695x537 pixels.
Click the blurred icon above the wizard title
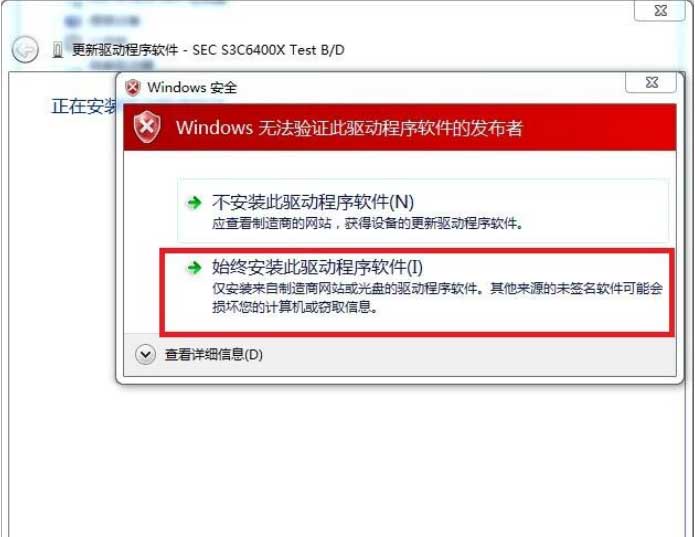click(x=73, y=20)
